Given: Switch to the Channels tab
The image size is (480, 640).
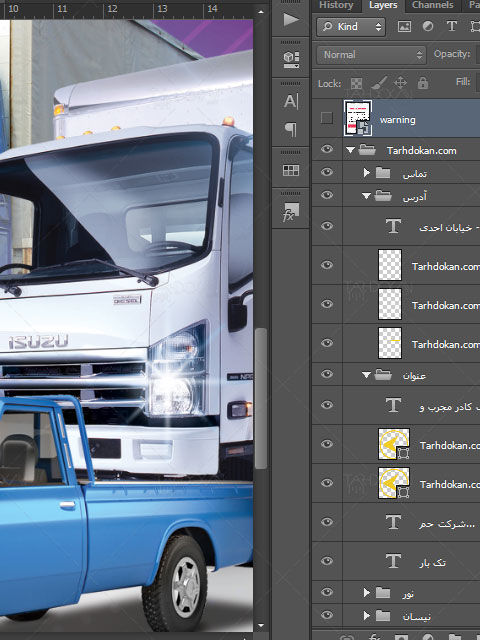Looking at the screenshot, I should pos(433,5).
